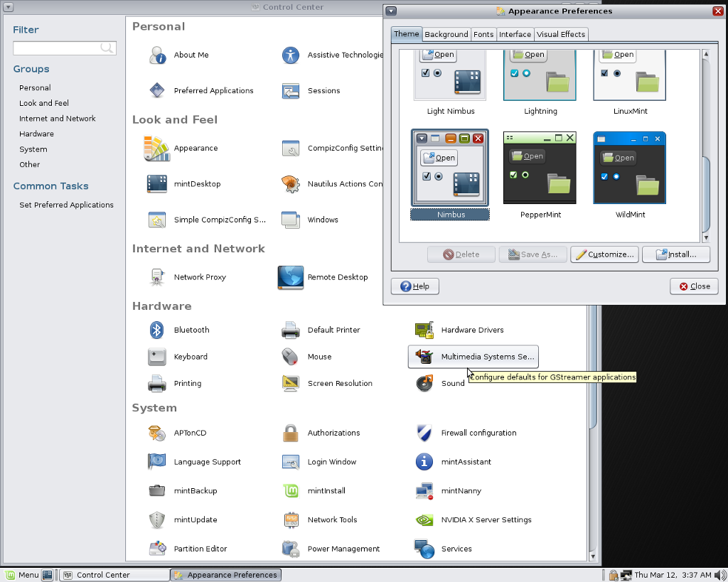Image resolution: width=728 pixels, height=582 pixels.
Task: Open the About Me icon
Action: tap(157, 55)
